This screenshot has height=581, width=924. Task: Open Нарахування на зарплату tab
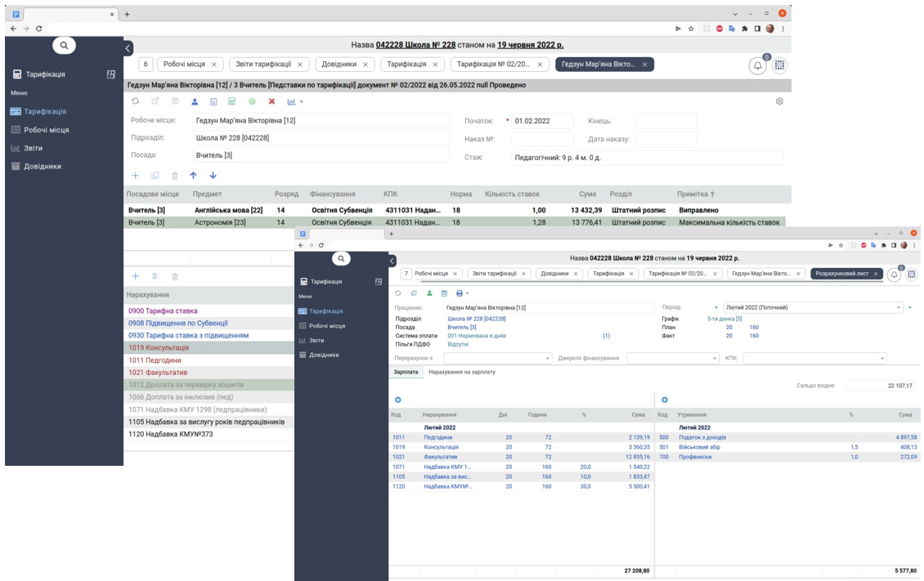461,372
